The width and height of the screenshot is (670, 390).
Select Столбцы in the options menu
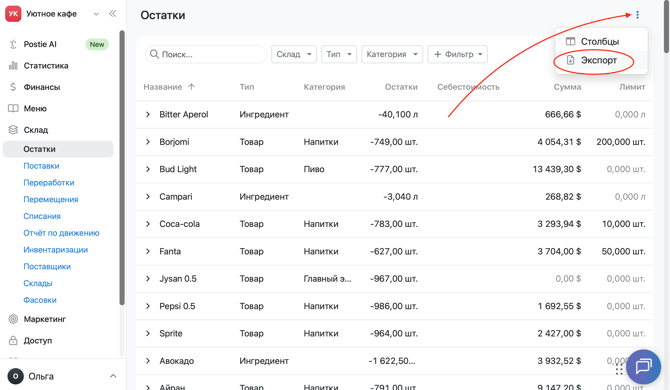point(601,41)
